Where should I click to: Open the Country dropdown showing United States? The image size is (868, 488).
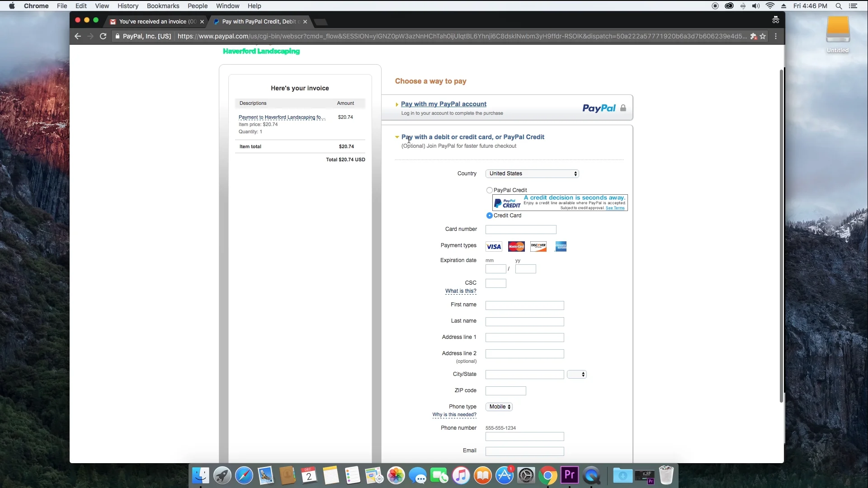click(x=532, y=174)
